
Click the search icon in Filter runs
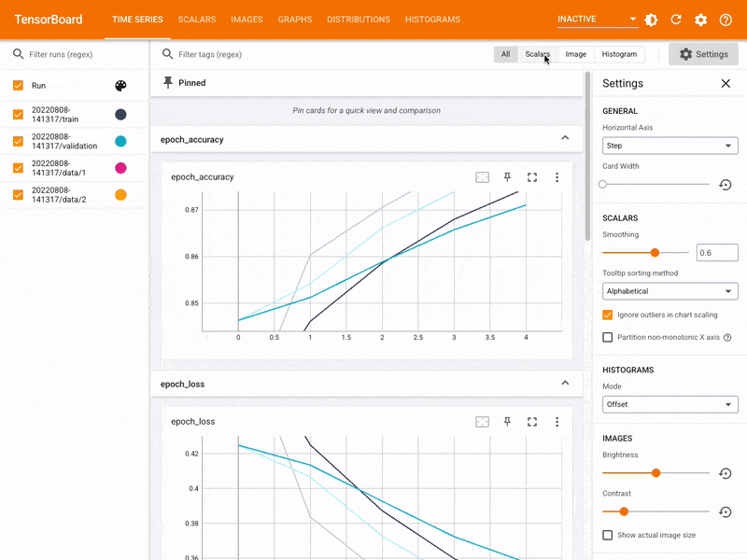(18, 54)
